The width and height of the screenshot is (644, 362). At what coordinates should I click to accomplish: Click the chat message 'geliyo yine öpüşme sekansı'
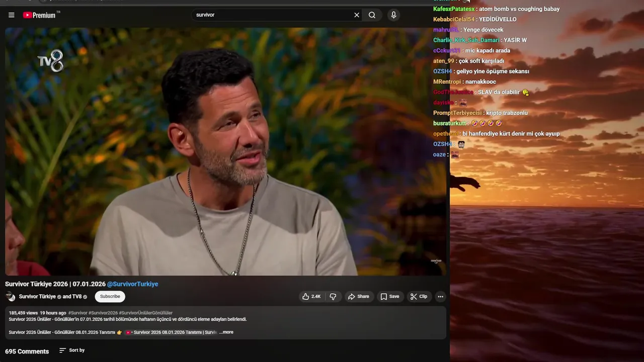(493, 71)
